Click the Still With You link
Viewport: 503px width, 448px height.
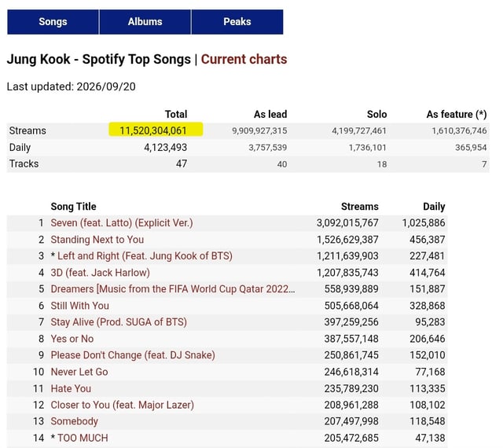click(80, 306)
